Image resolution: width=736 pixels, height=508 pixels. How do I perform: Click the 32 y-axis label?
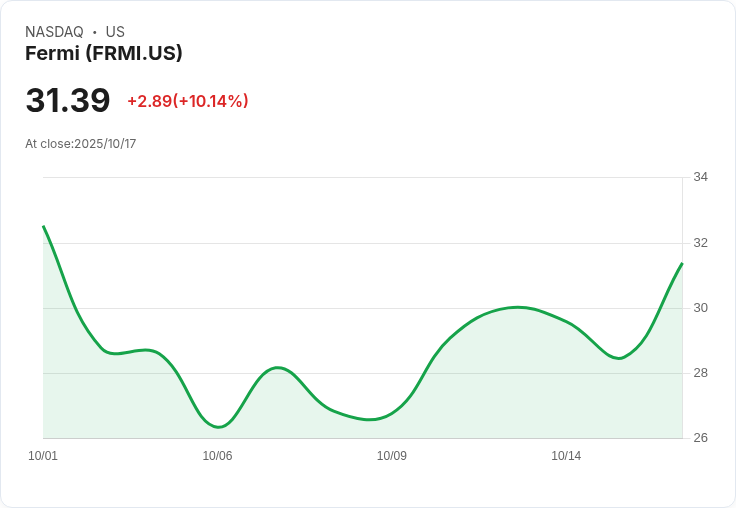(x=700, y=243)
